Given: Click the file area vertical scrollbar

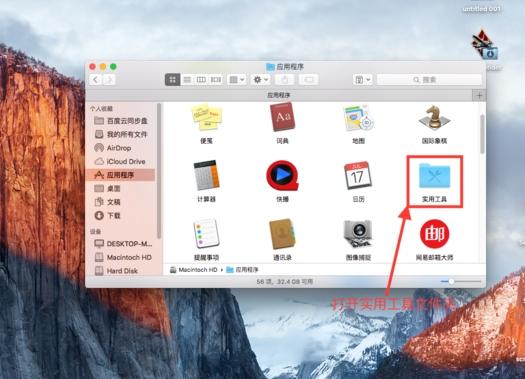Looking at the screenshot, I should point(482,134).
